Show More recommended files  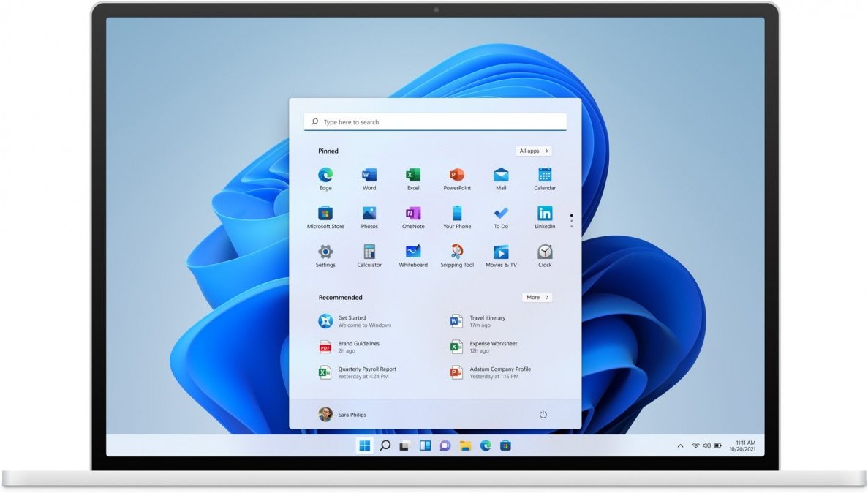[537, 298]
